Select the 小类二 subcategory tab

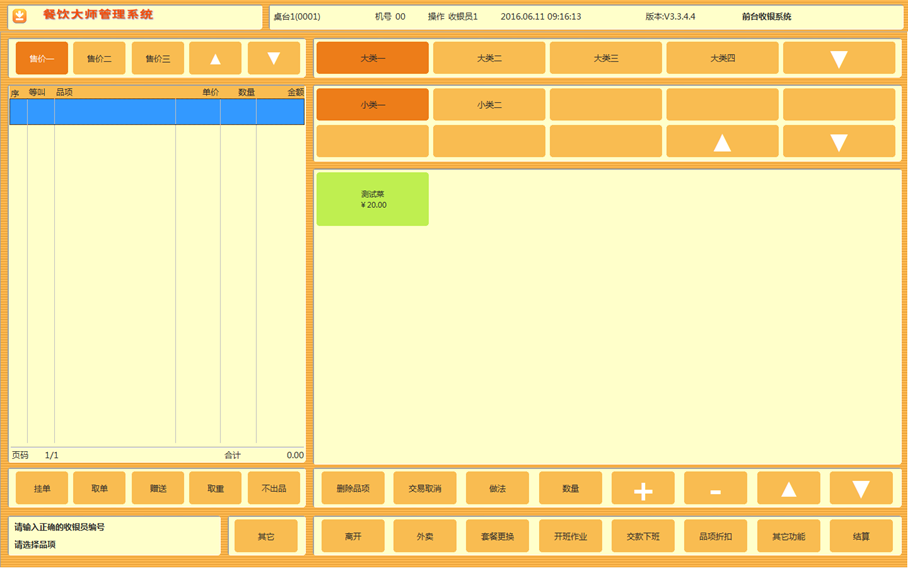[489, 105]
